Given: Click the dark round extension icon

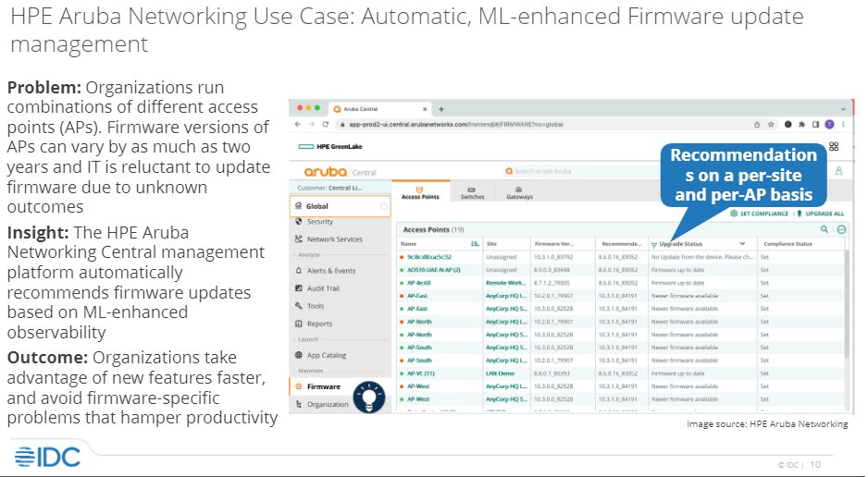Looking at the screenshot, I should click(x=788, y=125).
